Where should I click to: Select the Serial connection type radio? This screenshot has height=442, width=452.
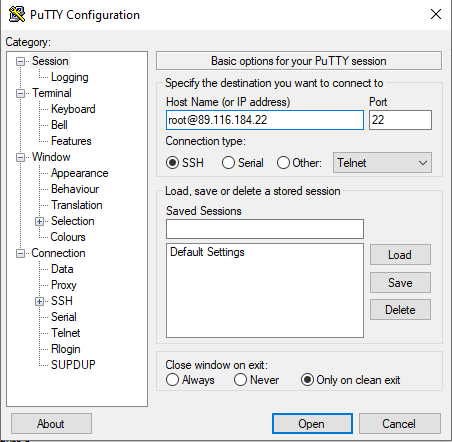point(228,163)
